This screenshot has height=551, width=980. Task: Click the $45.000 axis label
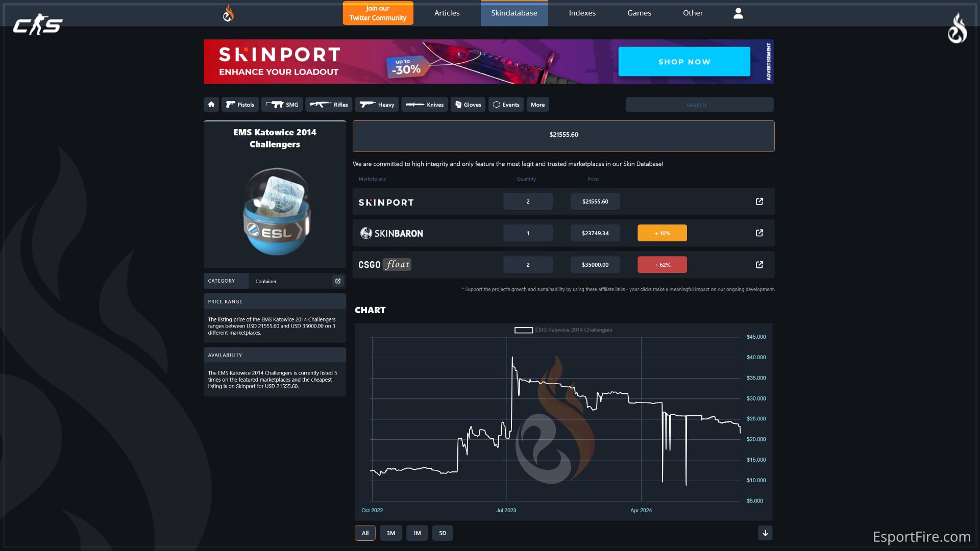[x=756, y=337]
